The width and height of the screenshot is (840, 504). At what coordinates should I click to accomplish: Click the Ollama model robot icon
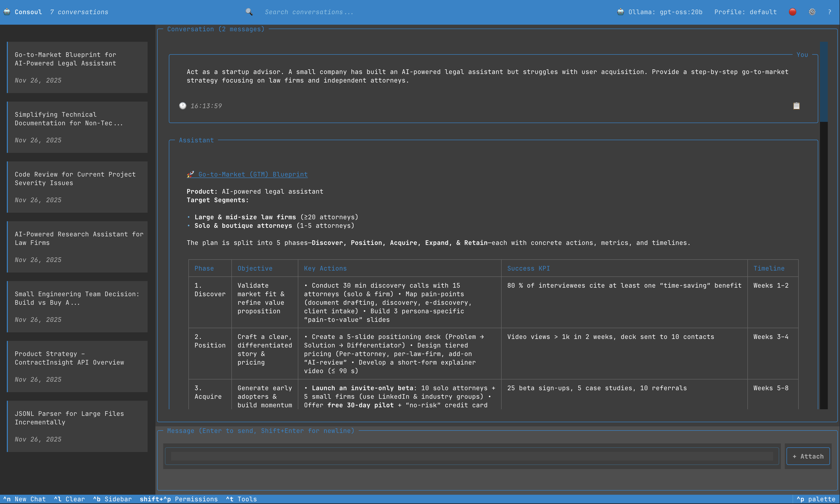coord(621,12)
